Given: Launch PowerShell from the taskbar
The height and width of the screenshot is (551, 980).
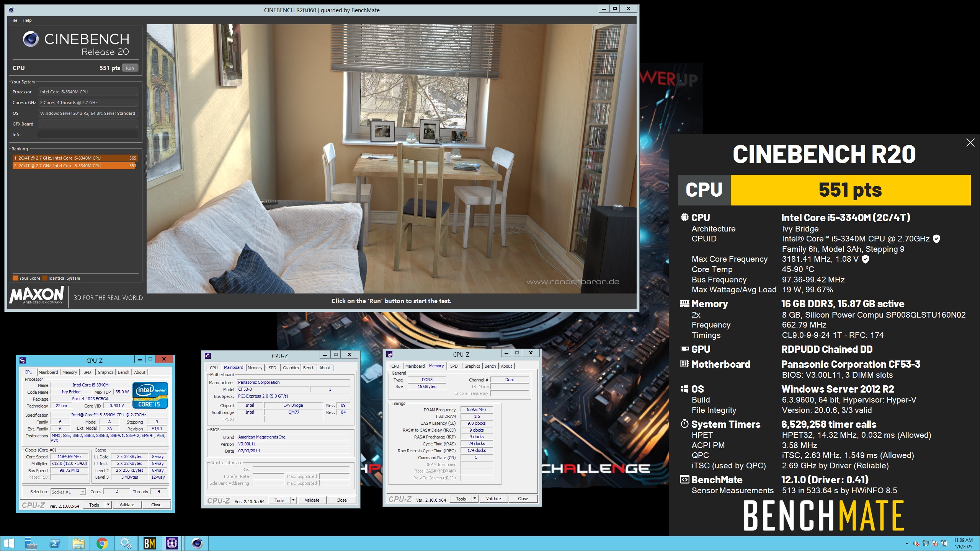Looking at the screenshot, I should coord(55,543).
